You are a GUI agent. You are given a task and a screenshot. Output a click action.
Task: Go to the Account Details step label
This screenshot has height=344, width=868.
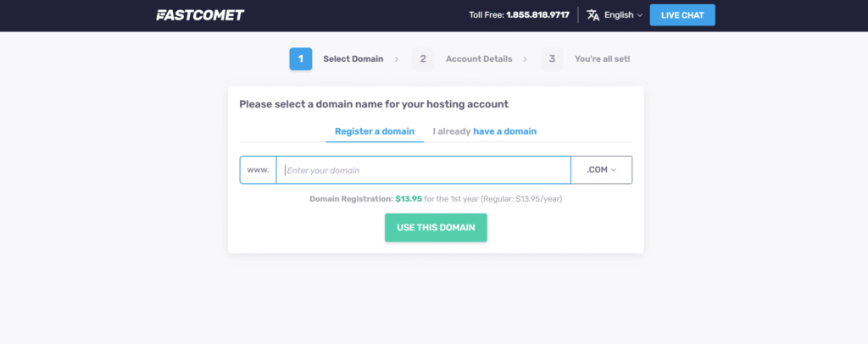pyautogui.click(x=479, y=59)
